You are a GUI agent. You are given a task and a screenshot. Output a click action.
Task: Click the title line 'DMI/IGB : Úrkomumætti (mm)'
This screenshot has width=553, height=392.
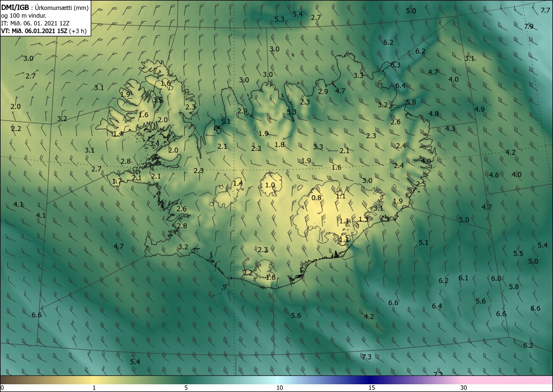(45, 7)
